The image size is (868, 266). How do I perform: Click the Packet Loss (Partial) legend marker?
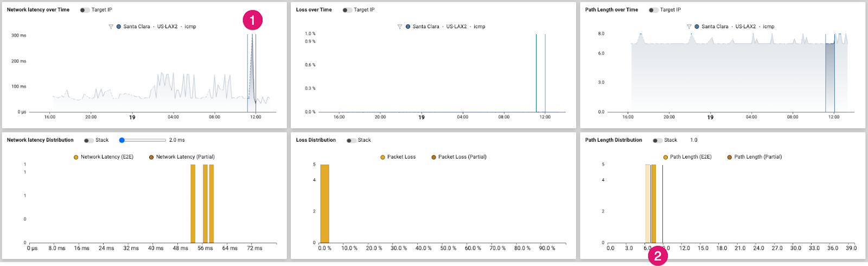tap(433, 157)
